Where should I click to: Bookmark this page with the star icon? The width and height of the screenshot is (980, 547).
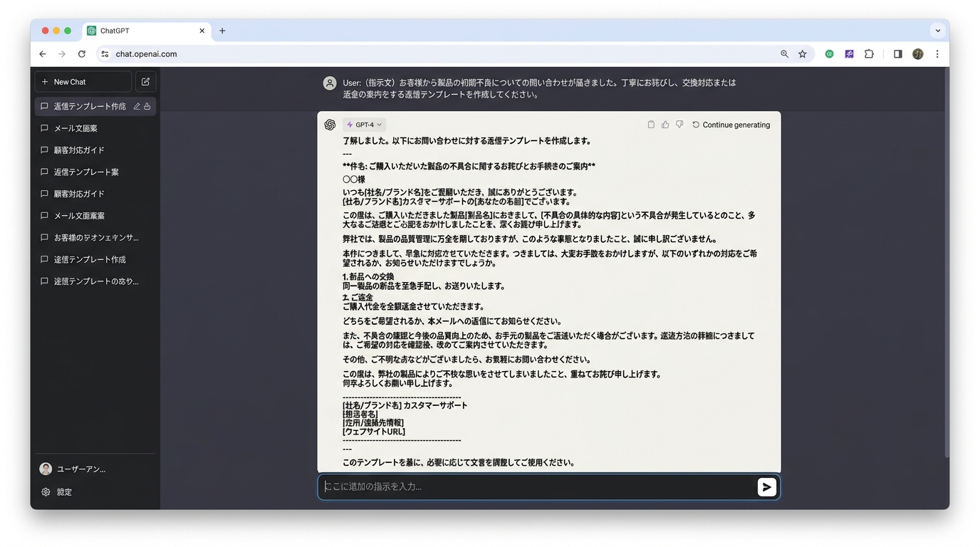point(803,54)
